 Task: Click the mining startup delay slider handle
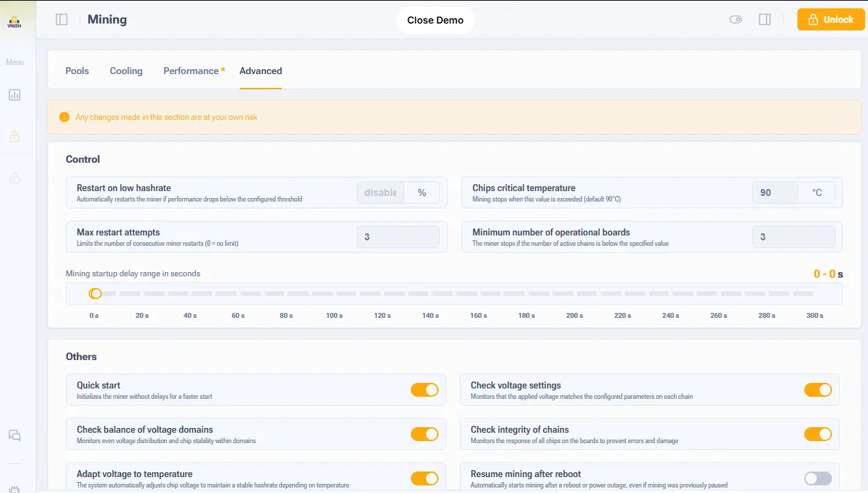point(96,294)
